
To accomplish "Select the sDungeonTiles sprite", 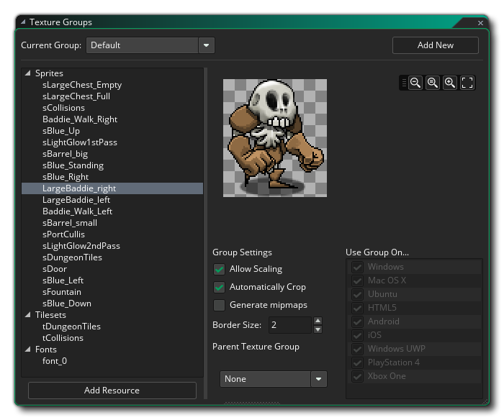I will (112, 257).
